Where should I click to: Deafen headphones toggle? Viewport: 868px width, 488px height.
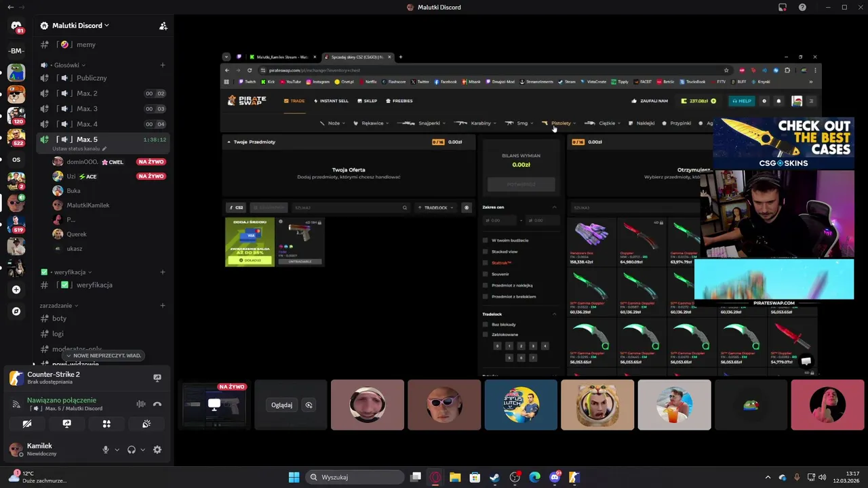pos(132,449)
